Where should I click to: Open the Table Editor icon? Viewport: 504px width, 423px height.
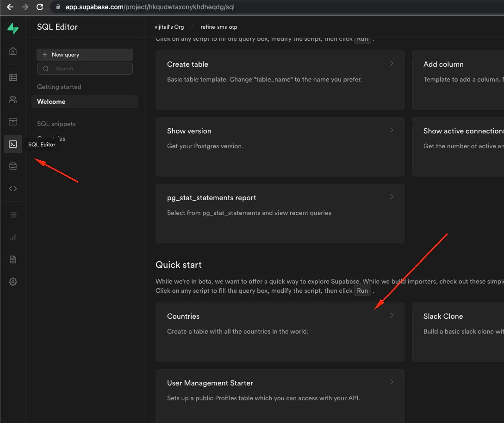(13, 77)
